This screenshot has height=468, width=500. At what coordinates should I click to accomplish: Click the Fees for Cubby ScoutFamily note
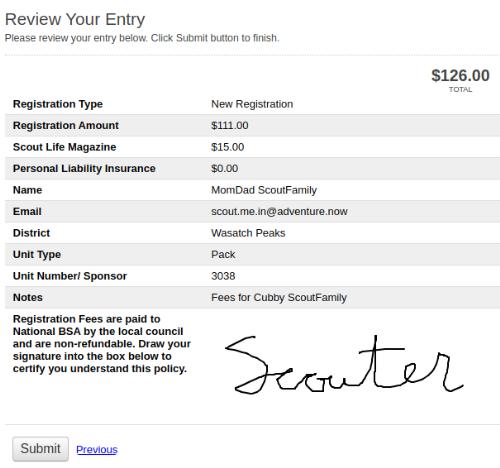pos(279,297)
